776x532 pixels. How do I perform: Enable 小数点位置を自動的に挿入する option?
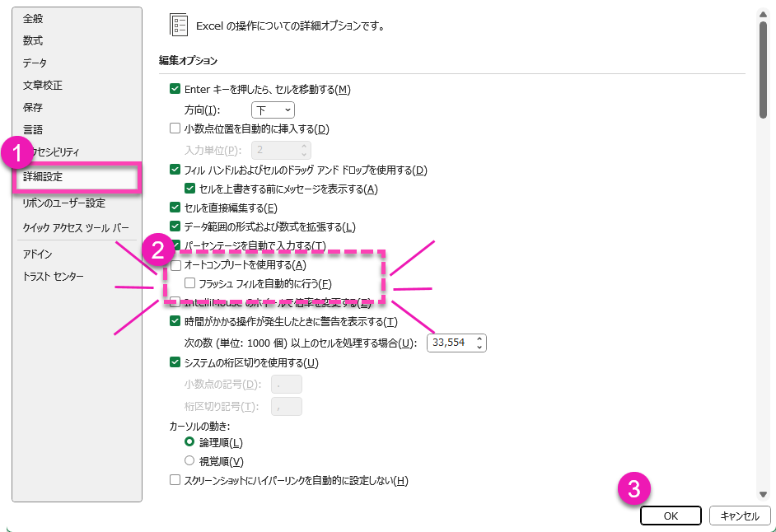[x=175, y=128]
